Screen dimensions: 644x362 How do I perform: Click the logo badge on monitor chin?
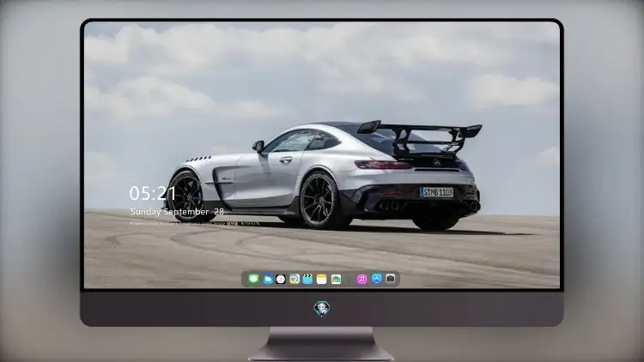(322, 308)
